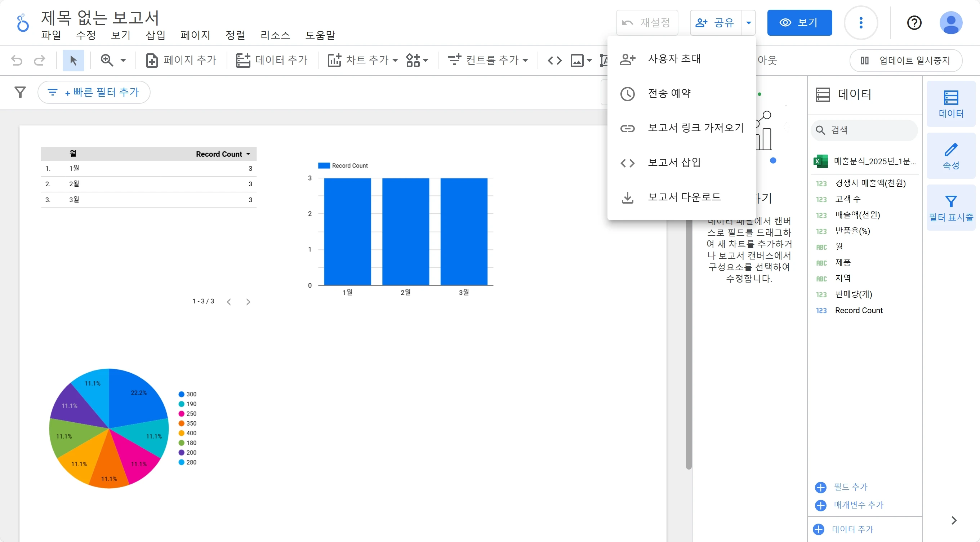Select the pointer selection mode tool

pos(73,60)
